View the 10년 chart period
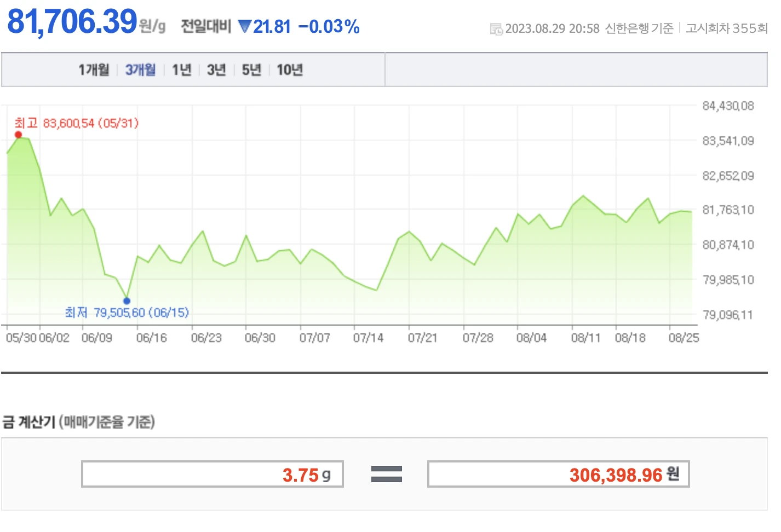The width and height of the screenshot is (781, 532). tap(289, 70)
